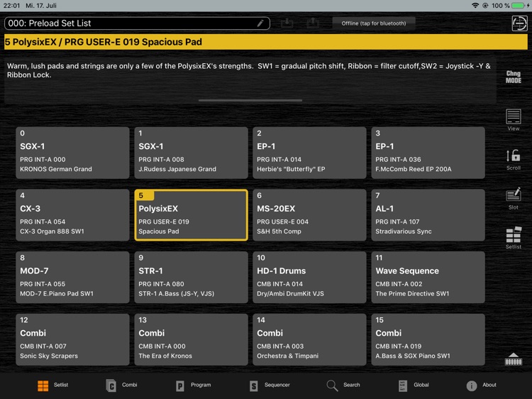The height and width of the screenshot is (399, 532).
Task: Click the orange Setlist grid tab icon
Action: [43, 386]
